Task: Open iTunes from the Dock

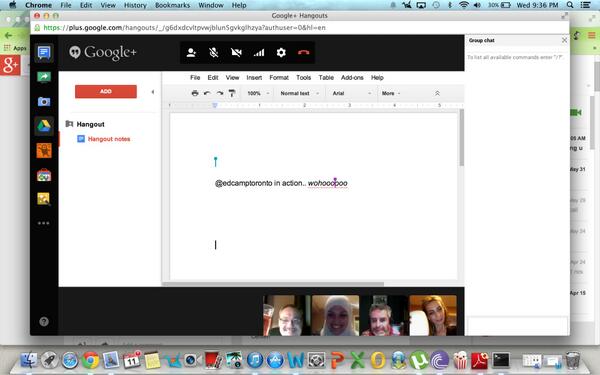Action: pos(254,360)
